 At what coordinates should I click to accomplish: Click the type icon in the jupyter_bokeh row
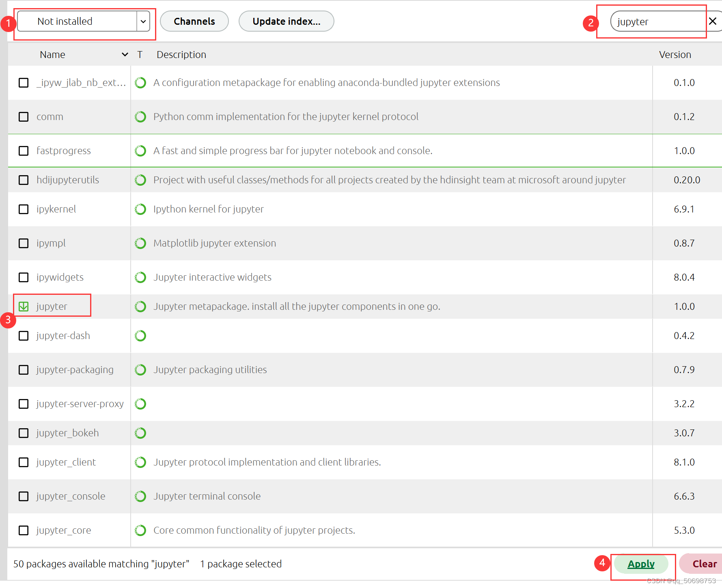140,433
